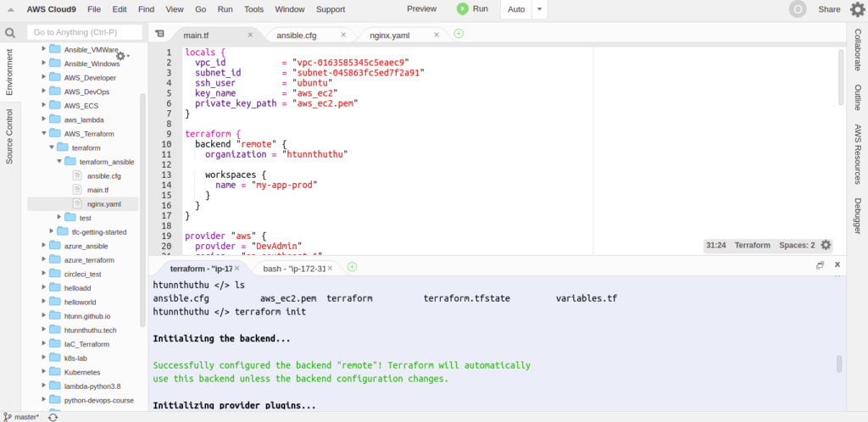Open the Environment side panel
The image size is (868, 422).
(9, 72)
